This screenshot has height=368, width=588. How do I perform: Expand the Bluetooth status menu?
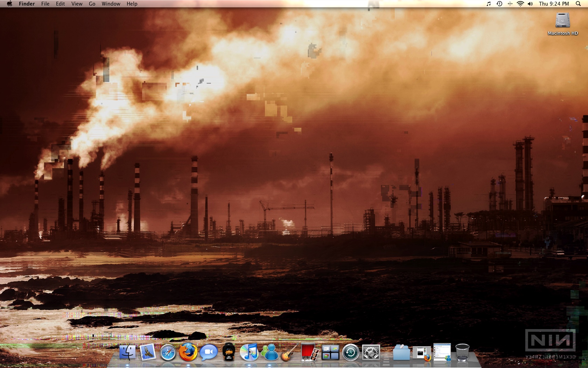(x=510, y=4)
